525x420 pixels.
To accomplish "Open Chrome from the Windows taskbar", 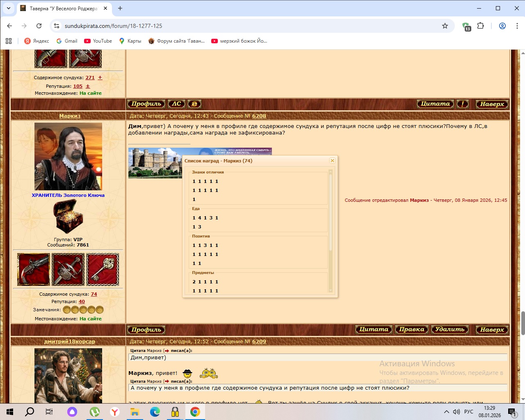I will [195, 412].
